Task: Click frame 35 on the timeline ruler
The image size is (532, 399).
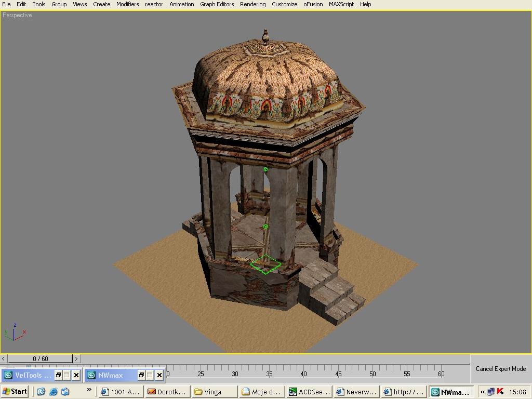Action: pyautogui.click(x=269, y=370)
